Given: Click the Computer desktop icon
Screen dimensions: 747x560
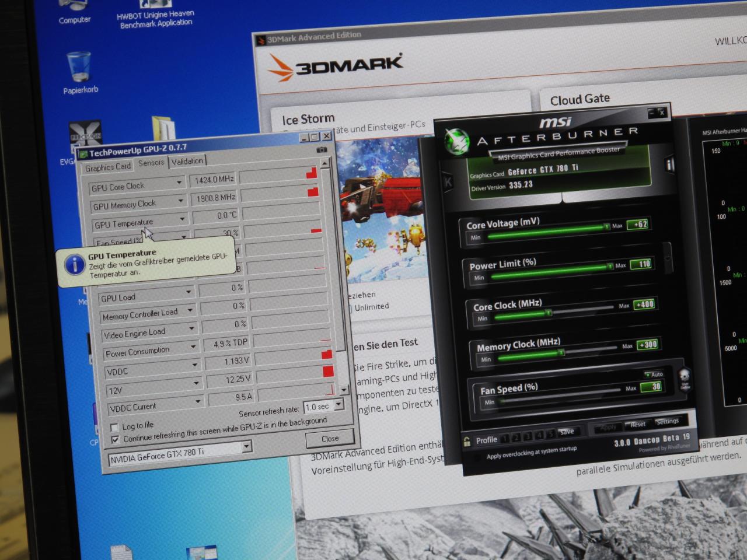Looking at the screenshot, I should point(74,13).
